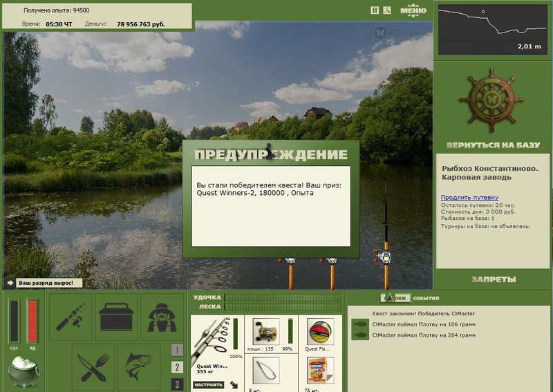Click the УДОЧКА tension bar

[x=283, y=297]
